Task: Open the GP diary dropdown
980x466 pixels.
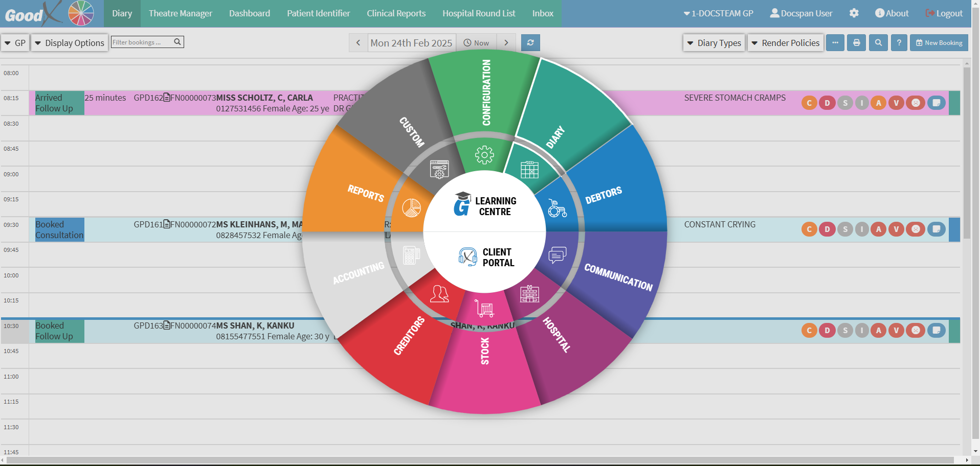Action: pyautogui.click(x=15, y=43)
